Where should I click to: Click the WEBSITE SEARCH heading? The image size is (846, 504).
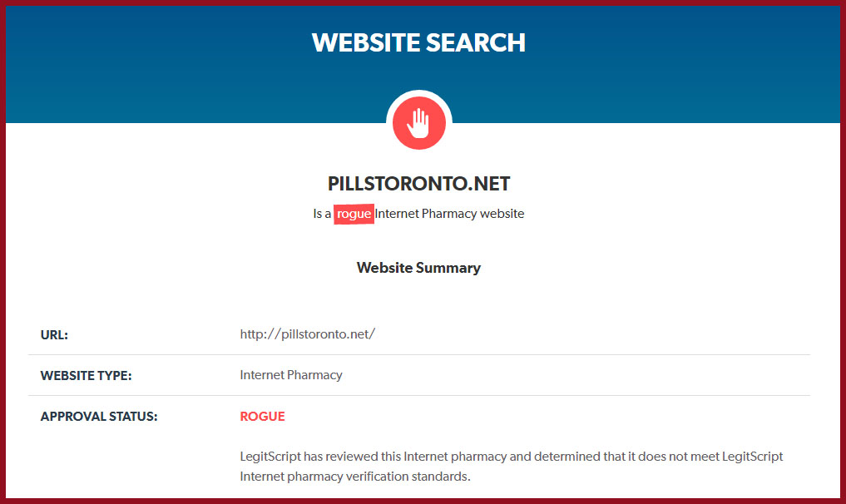pos(418,42)
